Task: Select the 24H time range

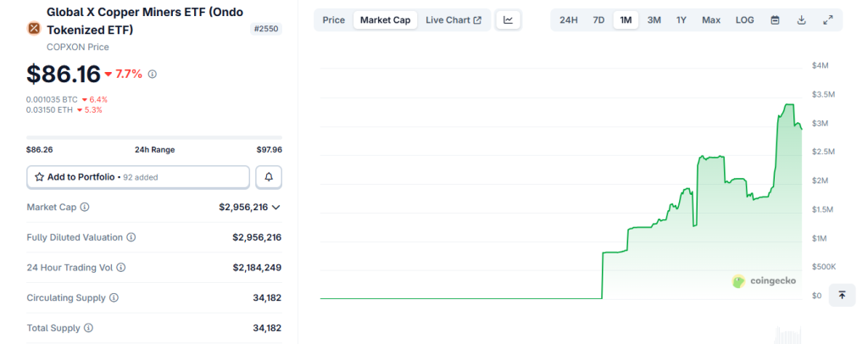Action: click(x=569, y=20)
